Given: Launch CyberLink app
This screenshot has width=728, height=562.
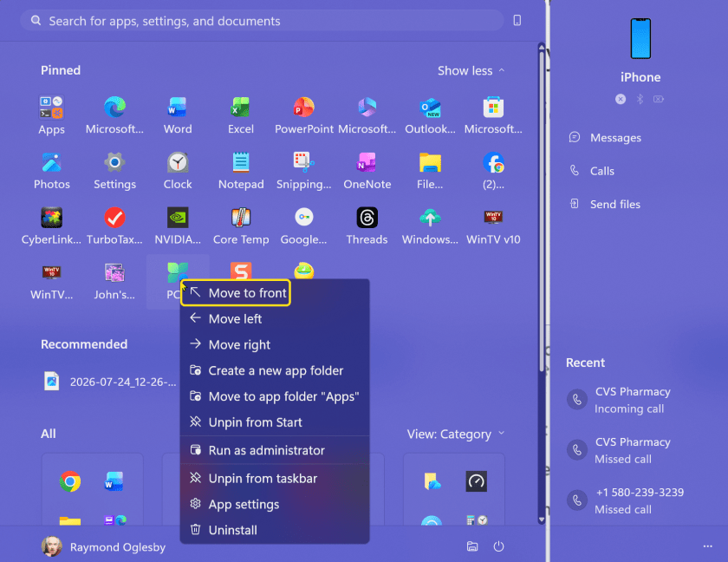Looking at the screenshot, I should 51,225.
